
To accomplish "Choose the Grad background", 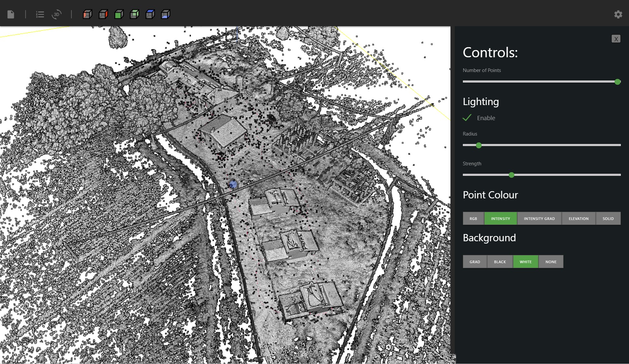I will (475, 262).
